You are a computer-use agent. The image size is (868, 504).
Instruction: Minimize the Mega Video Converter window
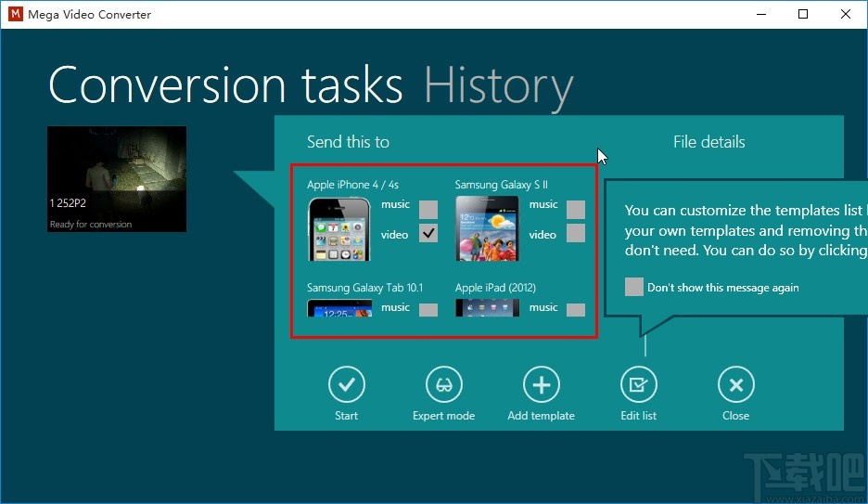pyautogui.click(x=761, y=14)
